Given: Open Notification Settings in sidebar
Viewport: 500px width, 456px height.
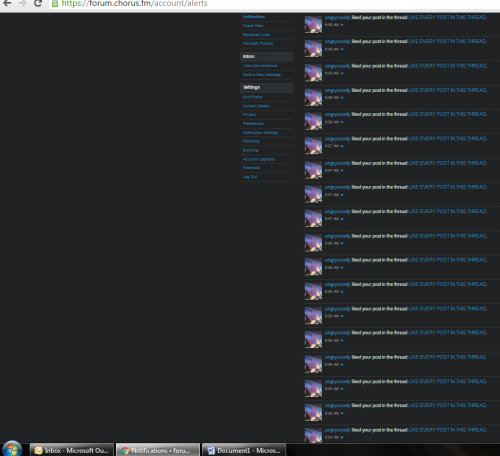Looking at the screenshot, I should point(260,133).
